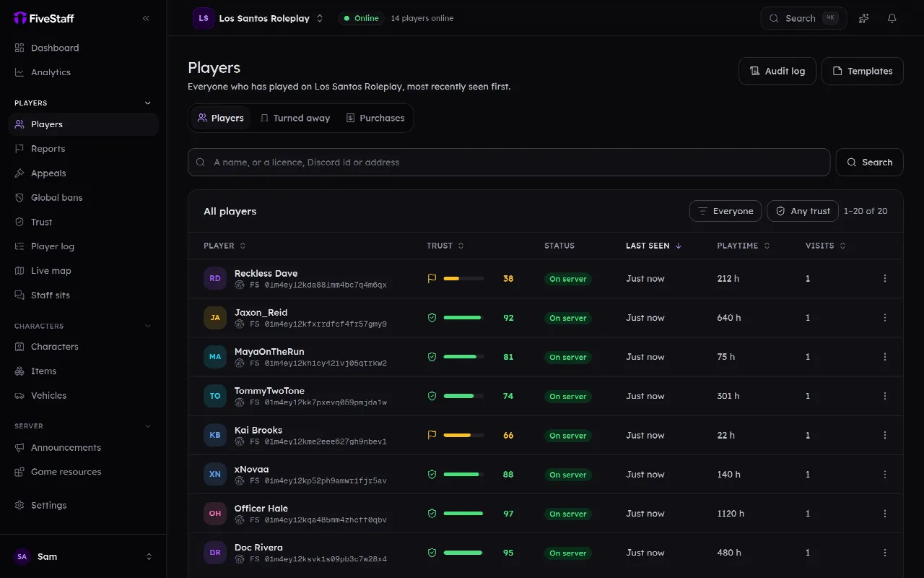Open row actions menu for Reckless Dave
Screen dimensions: 924x578
[885, 279]
